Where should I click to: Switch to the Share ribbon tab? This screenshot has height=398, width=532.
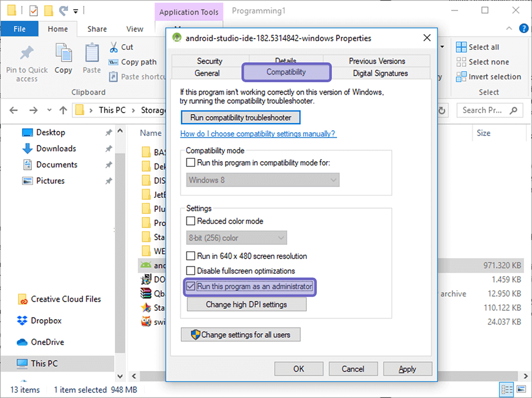[97, 29]
